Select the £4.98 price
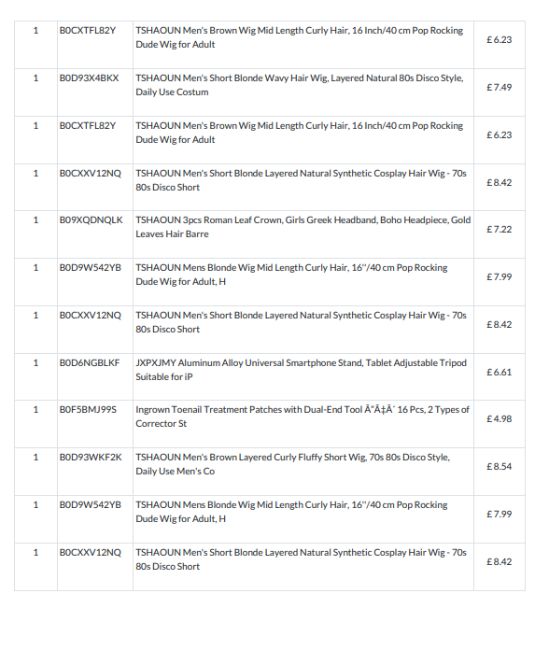This screenshot has height=650, width=535. pyautogui.click(x=499, y=419)
